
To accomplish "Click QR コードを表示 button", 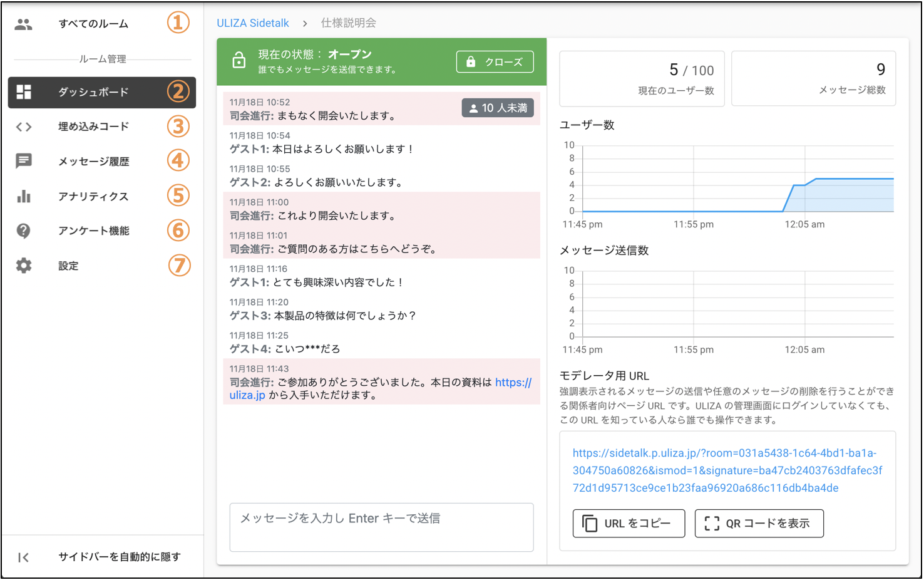I will click(x=759, y=524).
